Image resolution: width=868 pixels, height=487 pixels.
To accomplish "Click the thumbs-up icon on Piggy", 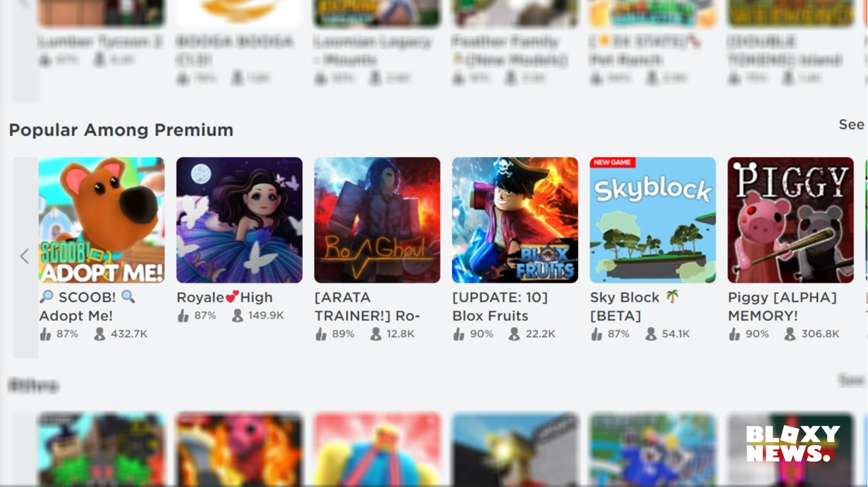I will 734,333.
